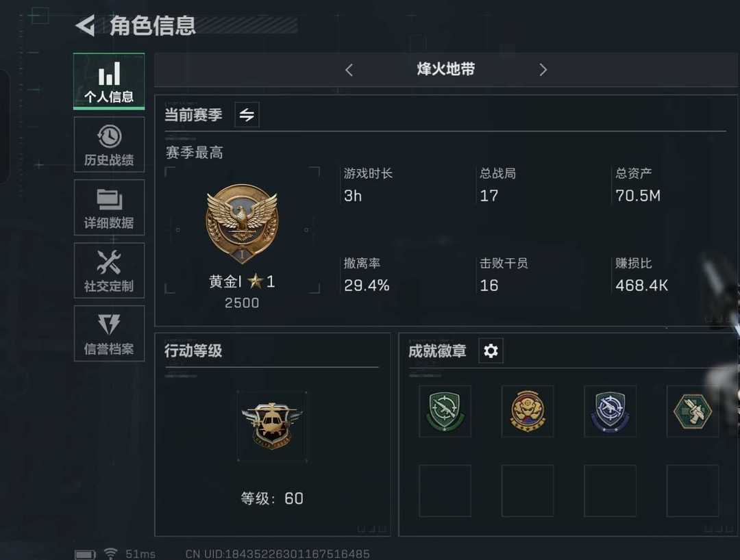
Task: Select the hexagon weapon achievement badge
Action: [692, 411]
